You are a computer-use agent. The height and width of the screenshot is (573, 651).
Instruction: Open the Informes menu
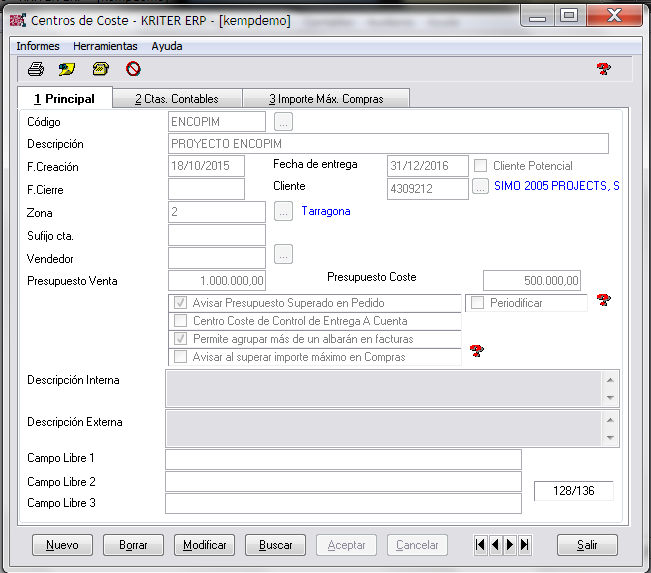pos(38,46)
